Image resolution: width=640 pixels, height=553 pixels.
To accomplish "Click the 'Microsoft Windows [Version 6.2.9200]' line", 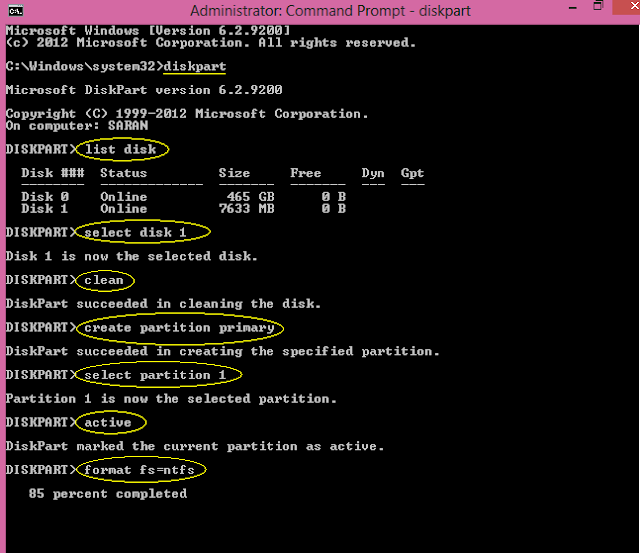I will 148,31.
